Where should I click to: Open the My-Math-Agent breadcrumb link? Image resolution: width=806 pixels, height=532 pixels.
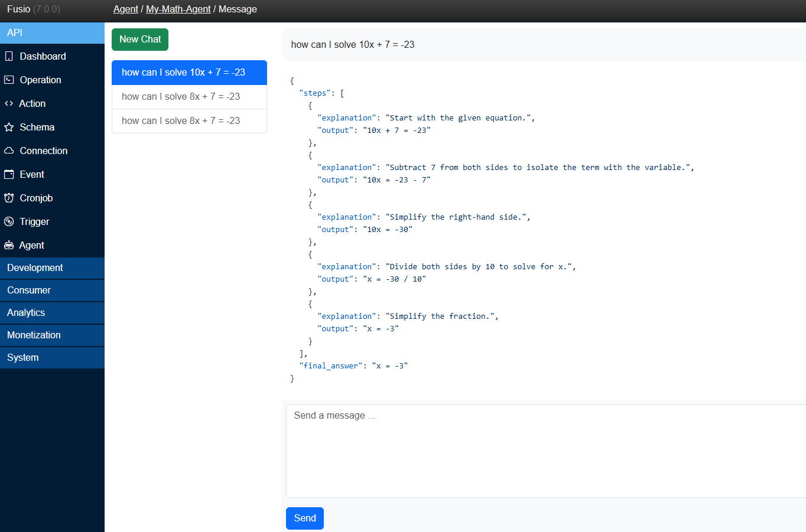pos(178,9)
